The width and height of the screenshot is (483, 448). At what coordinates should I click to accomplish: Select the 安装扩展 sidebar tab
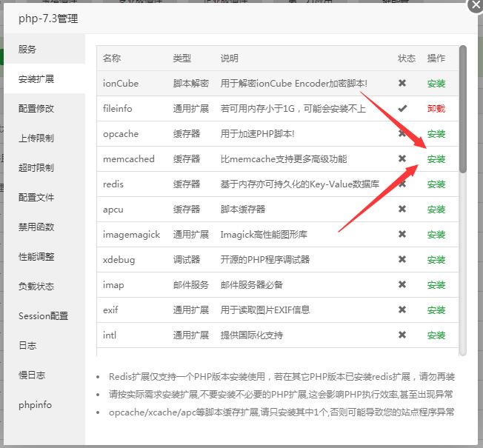pos(36,79)
